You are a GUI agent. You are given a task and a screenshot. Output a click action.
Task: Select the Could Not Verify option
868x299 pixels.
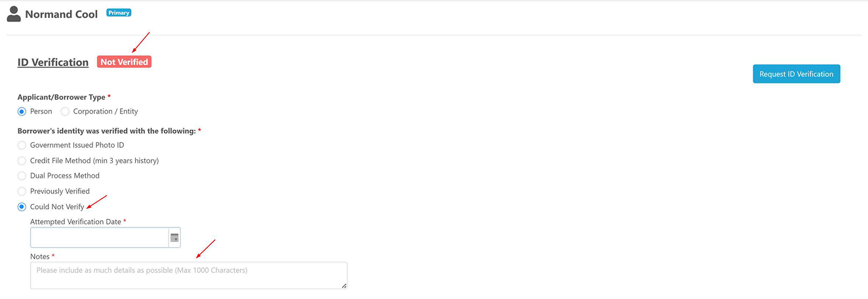pos(22,207)
